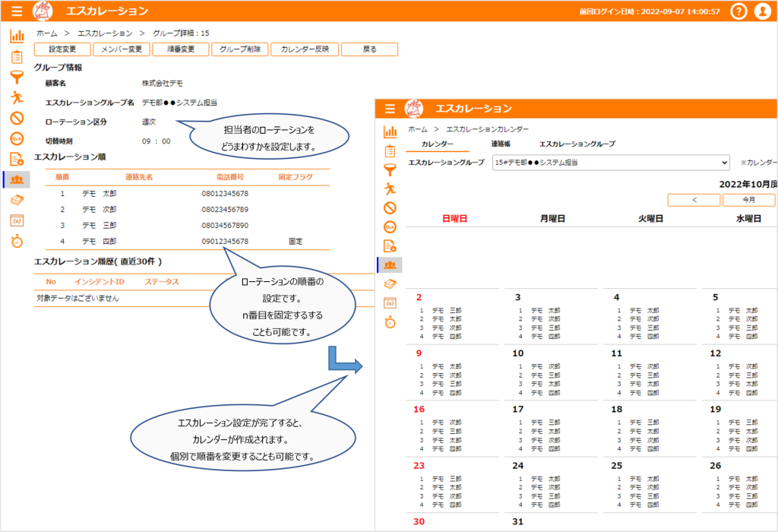Select phone number 08034567890
Screen dimensions: 778x532
click(225, 225)
